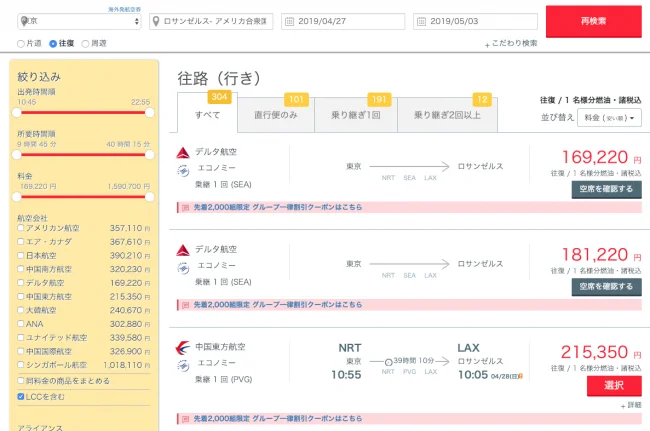Open the departure city dropdown
This screenshot has width=650, height=431.
[79, 21]
